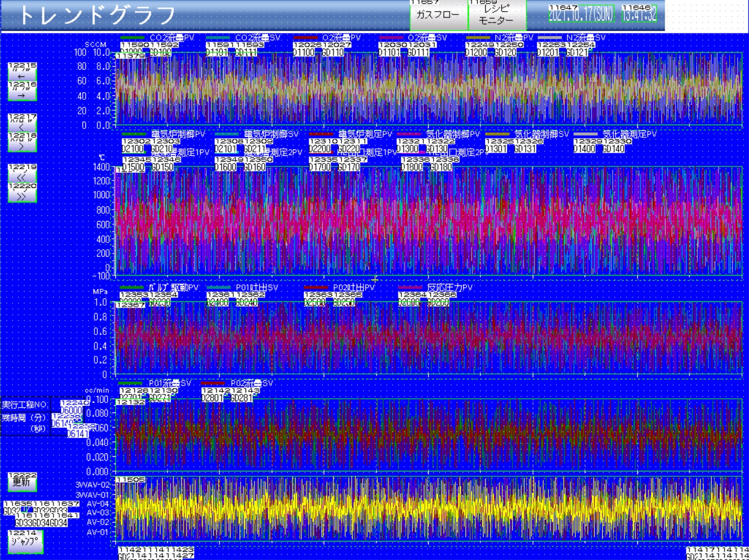Click the single > scroll-forward button

(22, 142)
